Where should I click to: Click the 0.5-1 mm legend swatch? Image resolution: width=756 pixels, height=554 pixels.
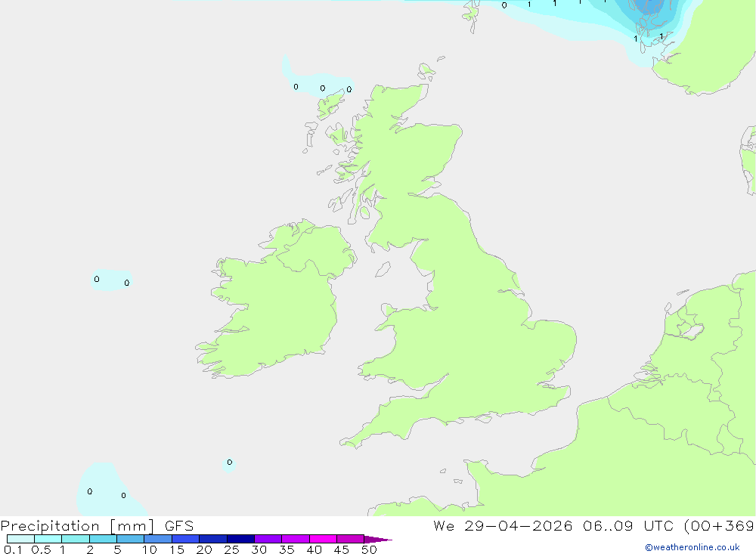(x=48, y=539)
